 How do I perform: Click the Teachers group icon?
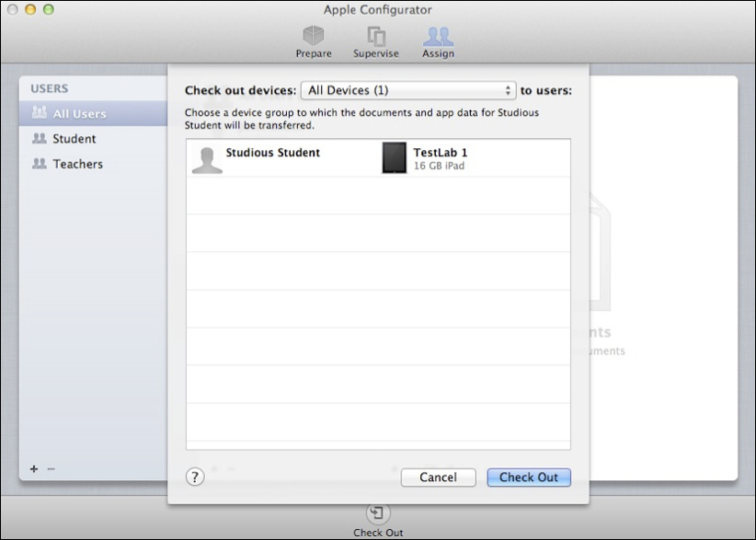[39, 163]
